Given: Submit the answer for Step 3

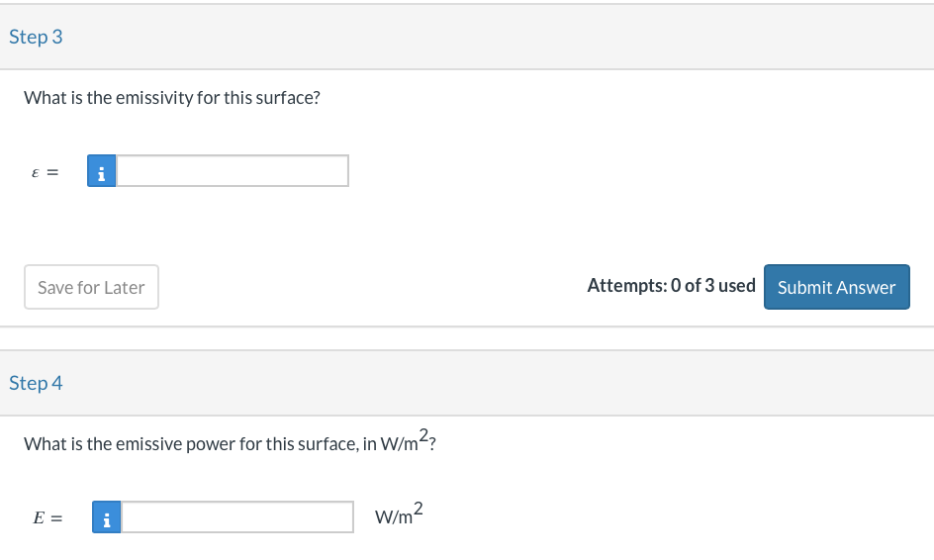Looking at the screenshot, I should pos(837,287).
